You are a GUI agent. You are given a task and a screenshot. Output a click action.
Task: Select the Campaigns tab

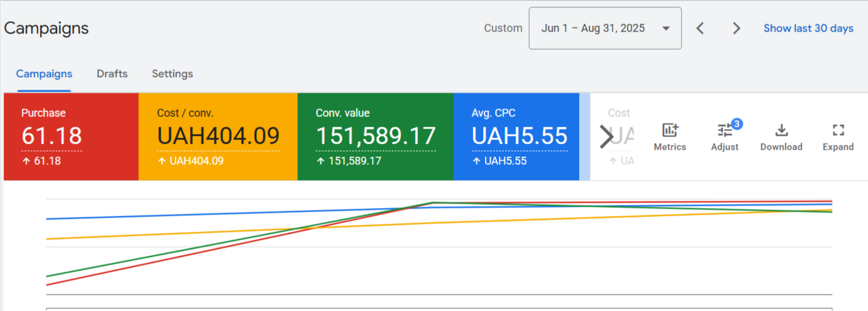tap(44, 74)
